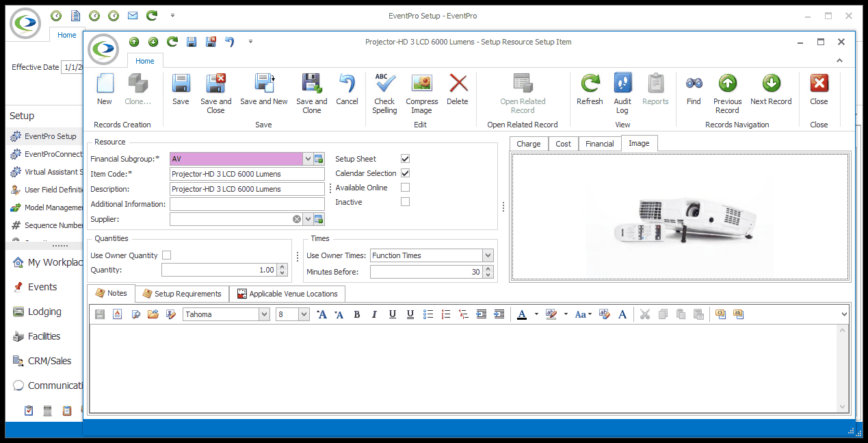Tick the Inactive checkbox
The height and width of the screenshot is (443, 868).
tap(405, 202)
